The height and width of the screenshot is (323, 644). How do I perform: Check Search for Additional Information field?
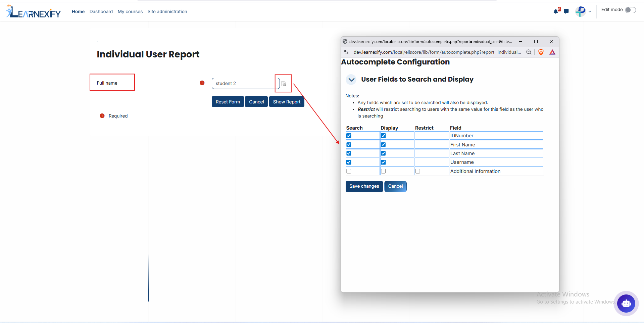[x=349, y=171]
